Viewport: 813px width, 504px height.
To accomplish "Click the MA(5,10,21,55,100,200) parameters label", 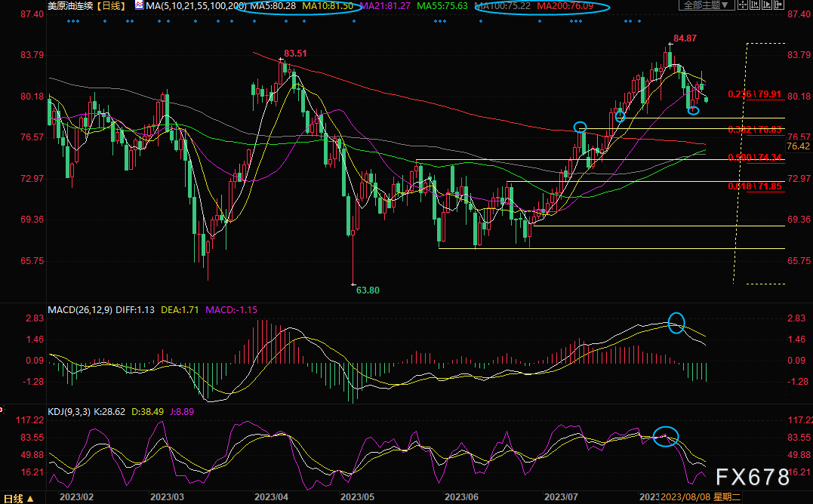I will [196, 6].
